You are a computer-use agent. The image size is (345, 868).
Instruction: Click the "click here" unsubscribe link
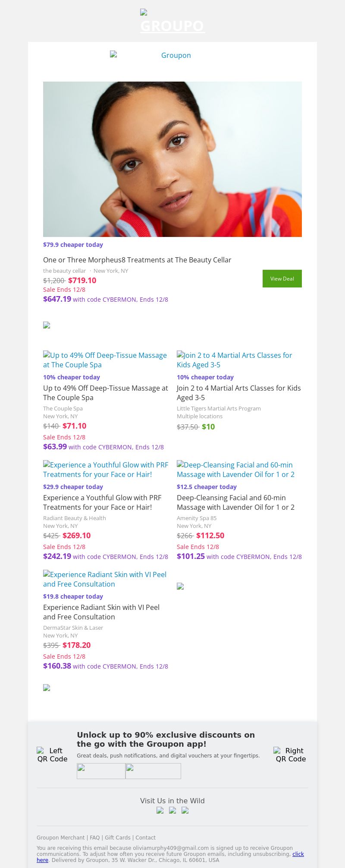click(x=298, y=854)
